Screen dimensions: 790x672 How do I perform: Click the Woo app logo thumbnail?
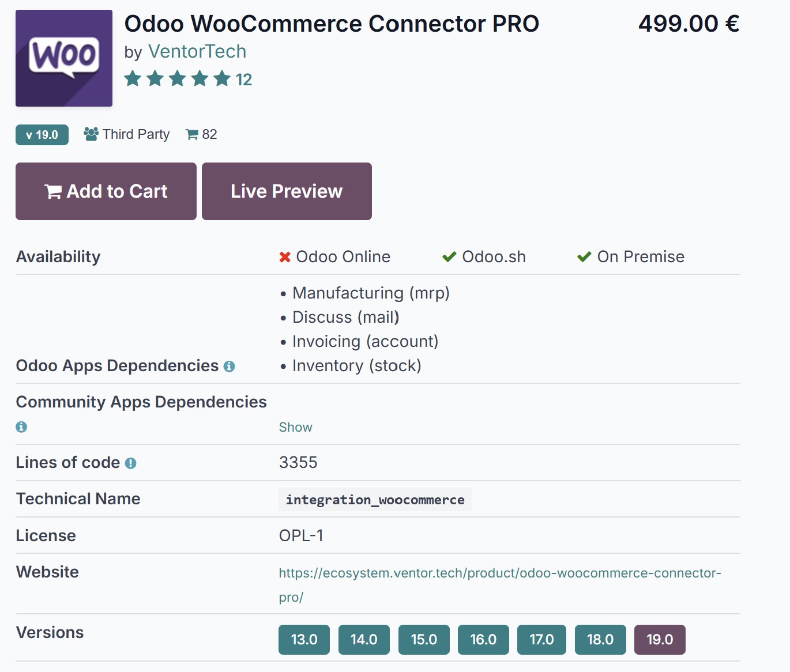coord(63,58)
